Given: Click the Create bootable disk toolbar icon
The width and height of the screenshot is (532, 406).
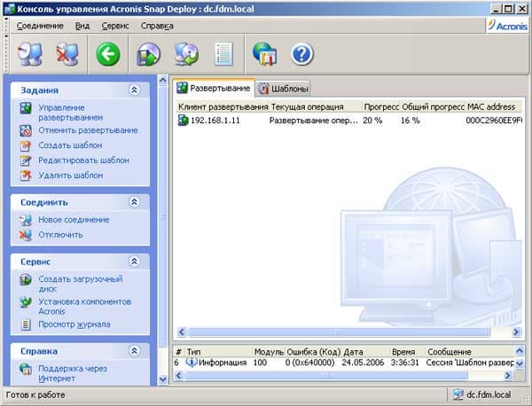Looking at the screenshot, I should [148, 54].
